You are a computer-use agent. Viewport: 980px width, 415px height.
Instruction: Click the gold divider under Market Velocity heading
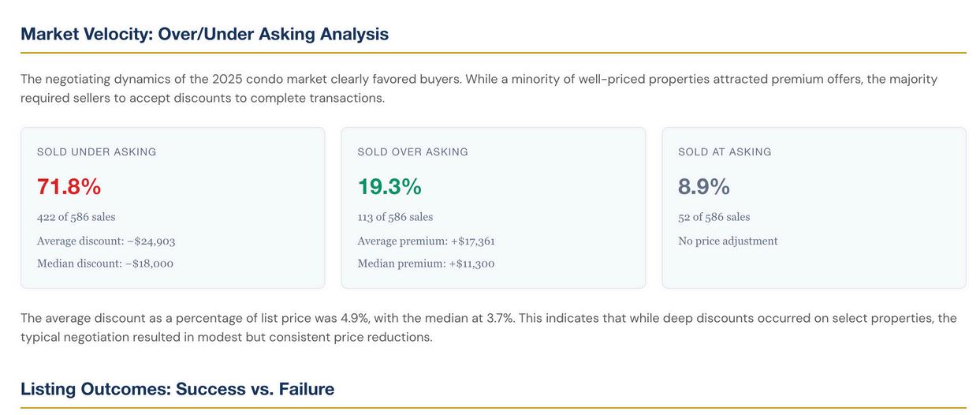493,53
